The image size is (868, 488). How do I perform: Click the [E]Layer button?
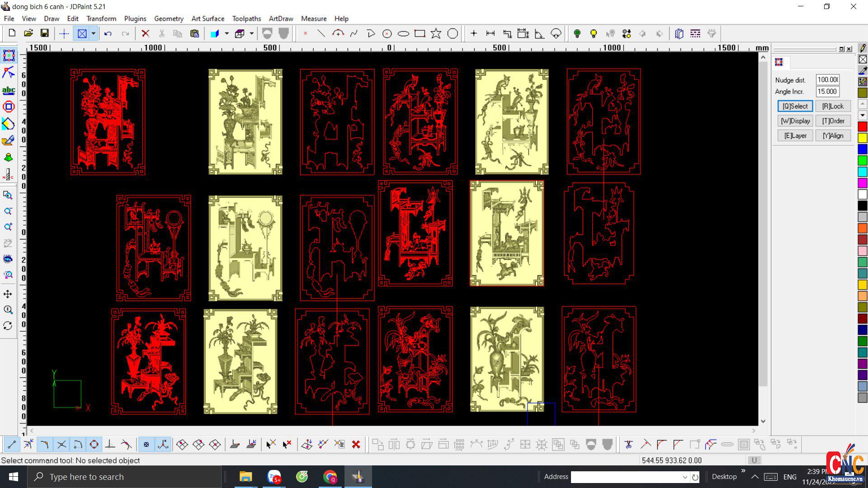[x=795, y=136]
